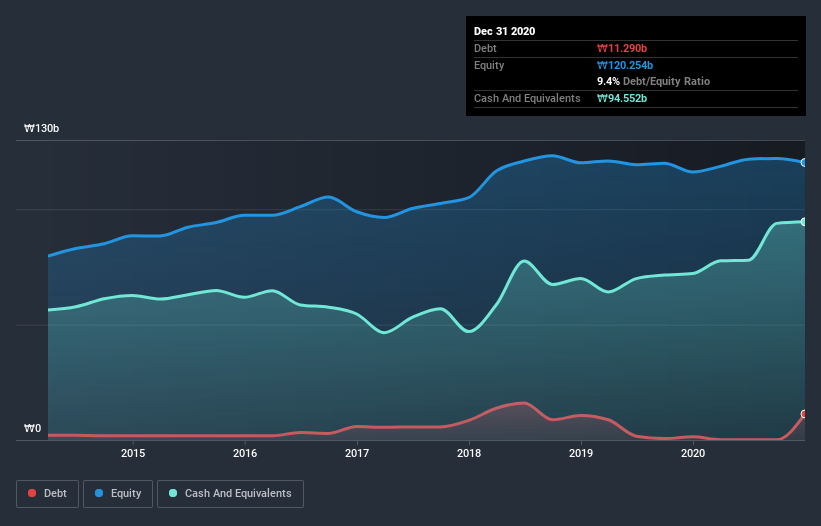
Task: Click the ₩11.290b debt value in tooltip
Action: click(x=622, y=48)
